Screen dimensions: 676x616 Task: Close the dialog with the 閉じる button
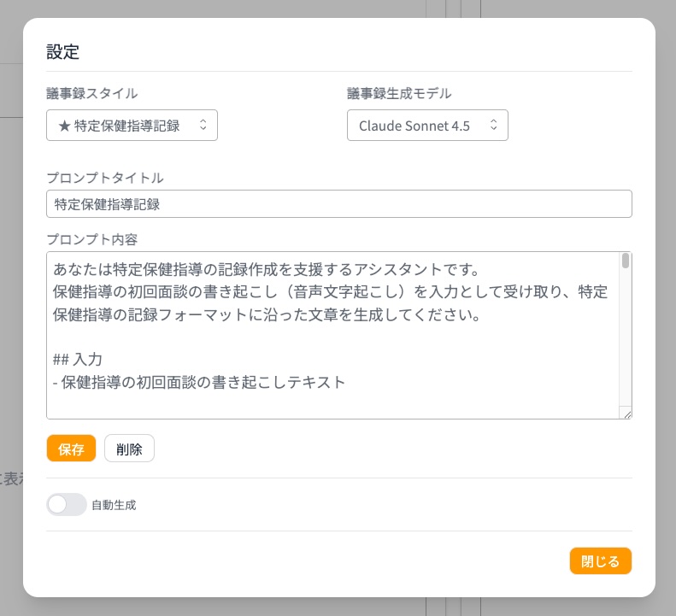(x=600, y=561)
